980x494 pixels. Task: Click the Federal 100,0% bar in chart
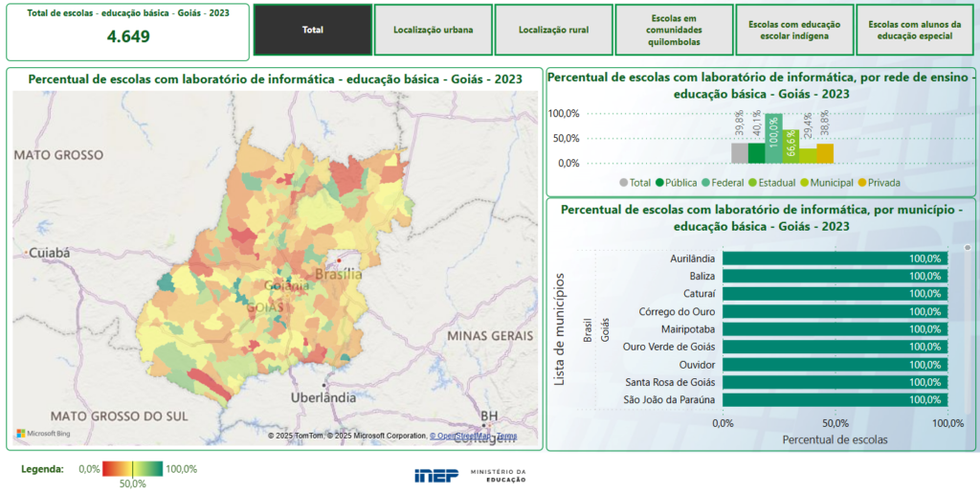773,139
